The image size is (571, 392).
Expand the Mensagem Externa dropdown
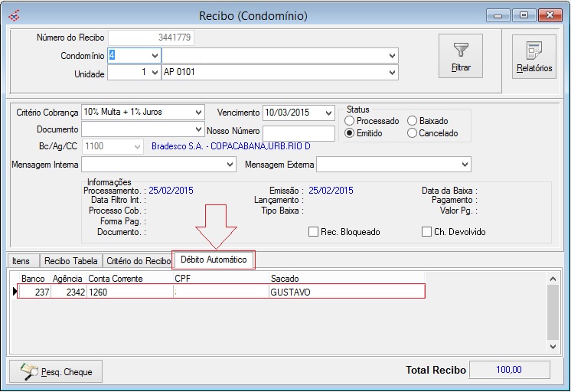pyautogui.click(x=465, y=165)
